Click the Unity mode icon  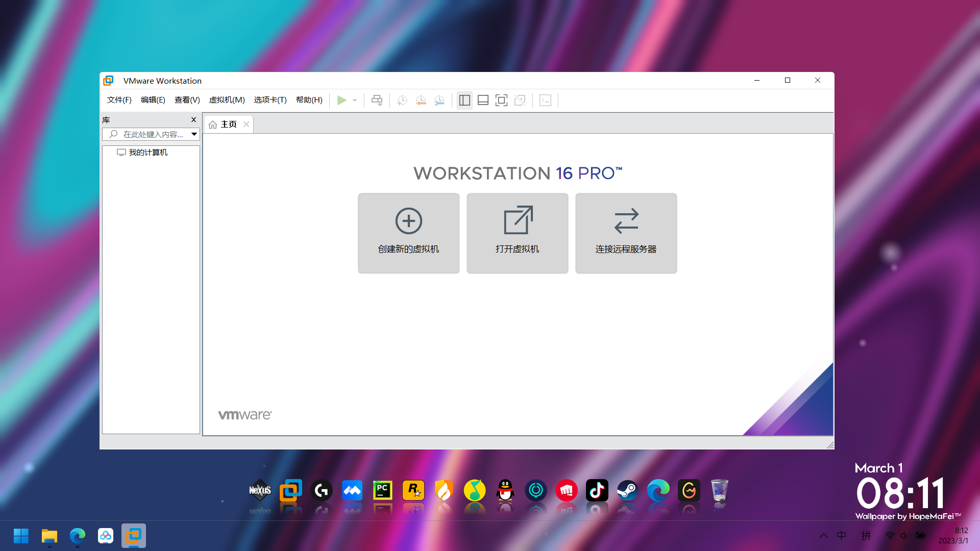coord(520,101)
